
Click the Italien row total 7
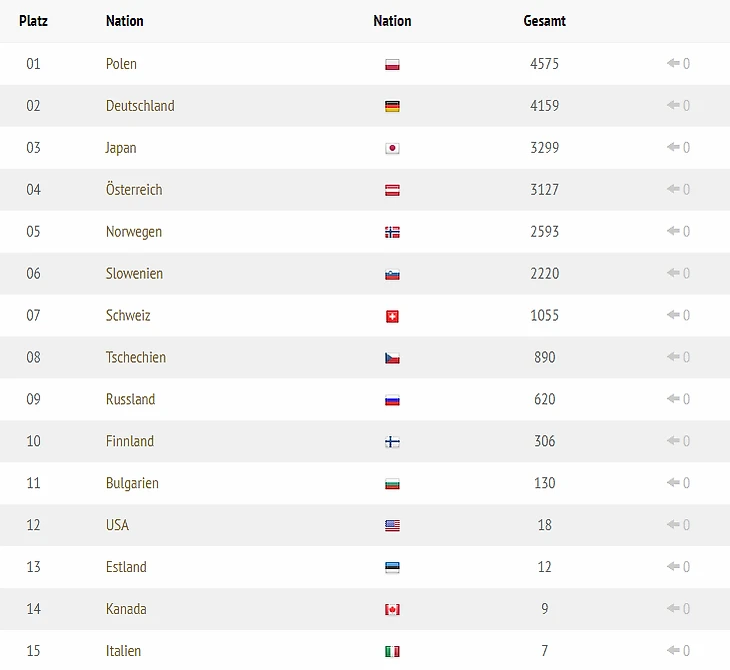[544, 651]
